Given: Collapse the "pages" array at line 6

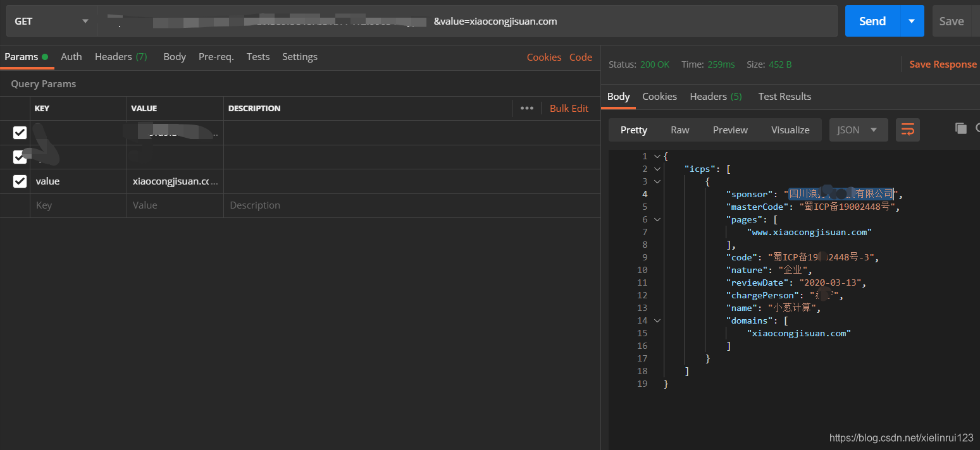Looking at the screenshot, I should (657, 219).
